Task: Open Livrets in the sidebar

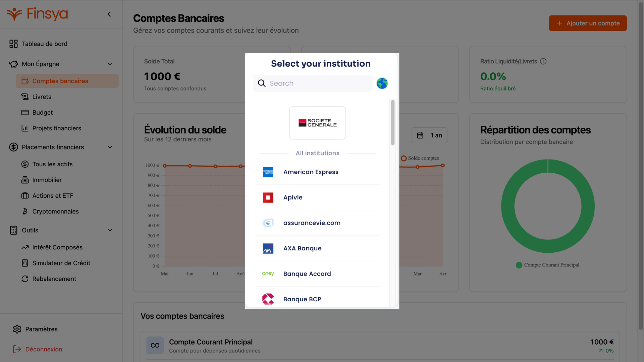Action: [x=42, y=97]
